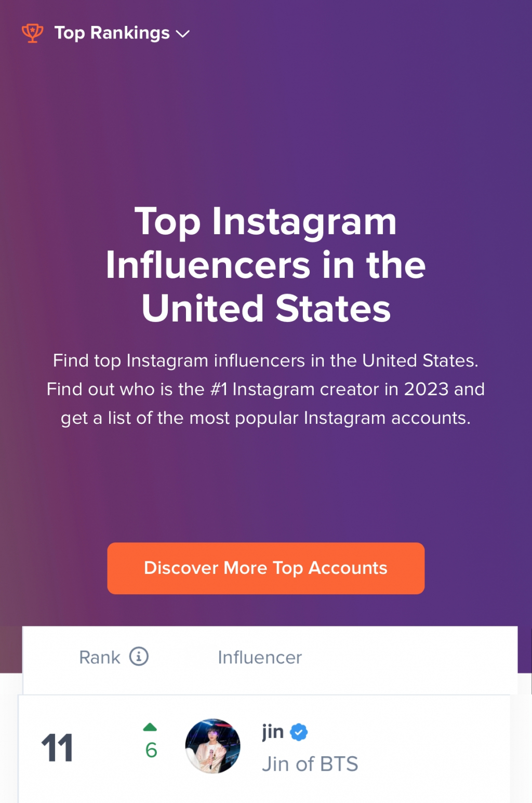This screenshot has height=803, width=532.
Task: Click the Jin of BTS subtitle
Action: (310, 764)
